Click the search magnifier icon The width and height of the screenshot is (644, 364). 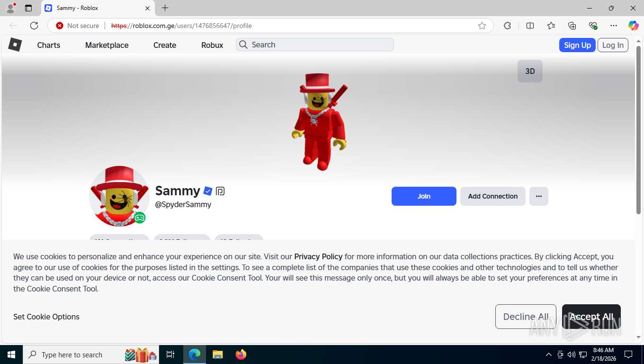point(243,45)
